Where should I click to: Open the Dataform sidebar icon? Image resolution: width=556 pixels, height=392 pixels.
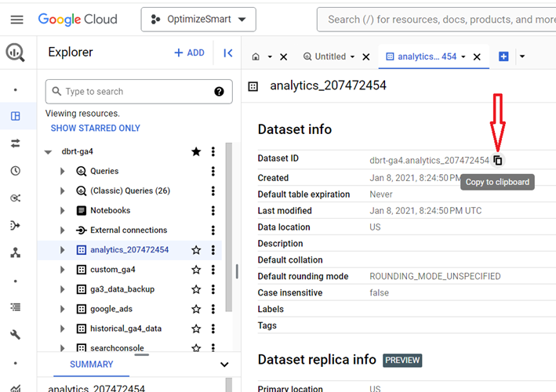pos(15,226)
